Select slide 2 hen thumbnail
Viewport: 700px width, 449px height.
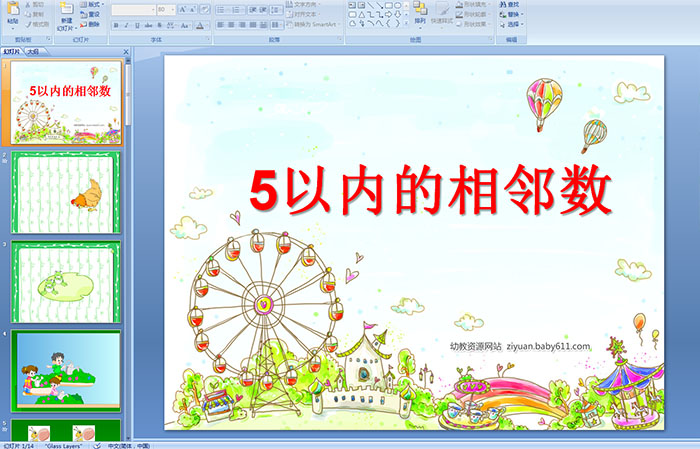point(66,192)
